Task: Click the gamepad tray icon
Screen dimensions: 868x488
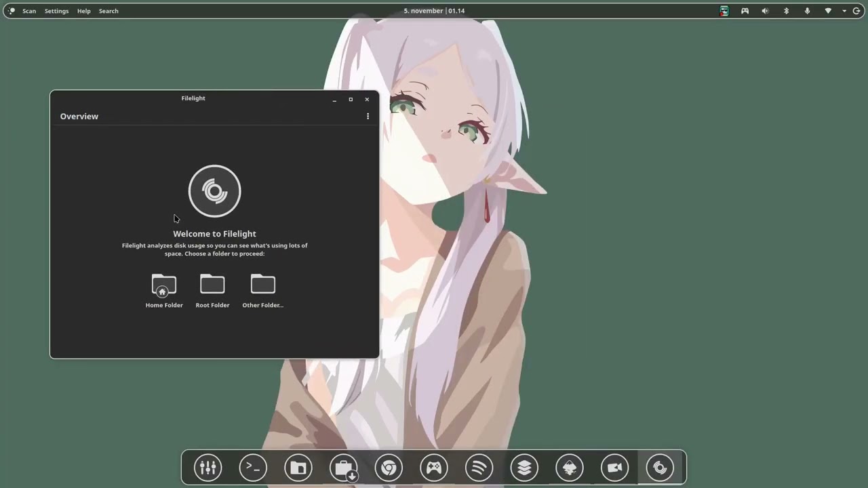Action: click(745, 11)
